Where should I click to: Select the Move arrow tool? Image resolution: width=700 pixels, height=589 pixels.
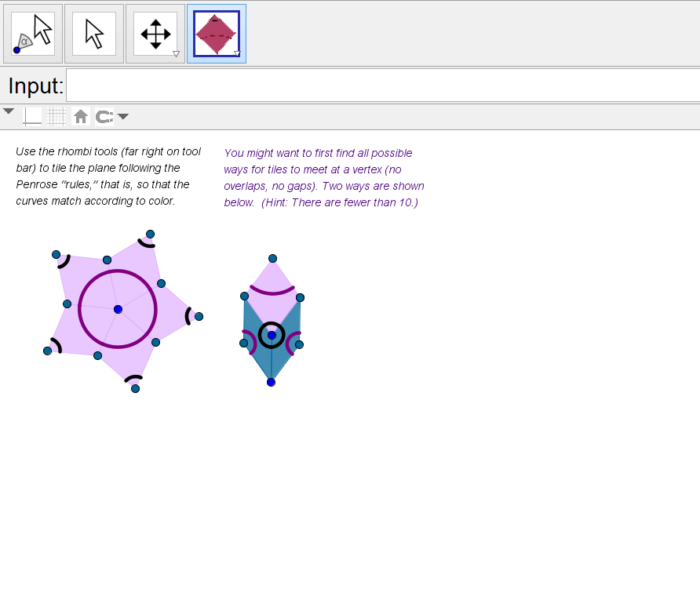(94, 34)
